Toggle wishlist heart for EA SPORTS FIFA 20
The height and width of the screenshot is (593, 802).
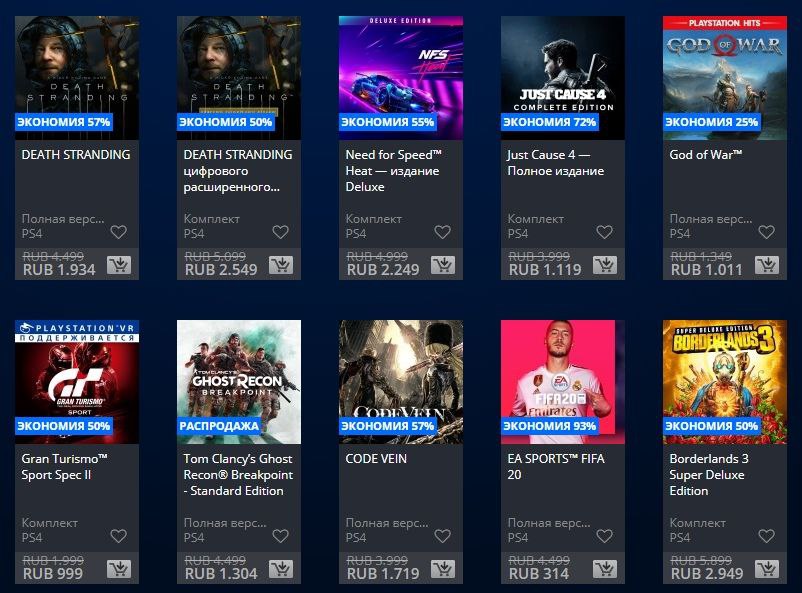pos(605,536)
